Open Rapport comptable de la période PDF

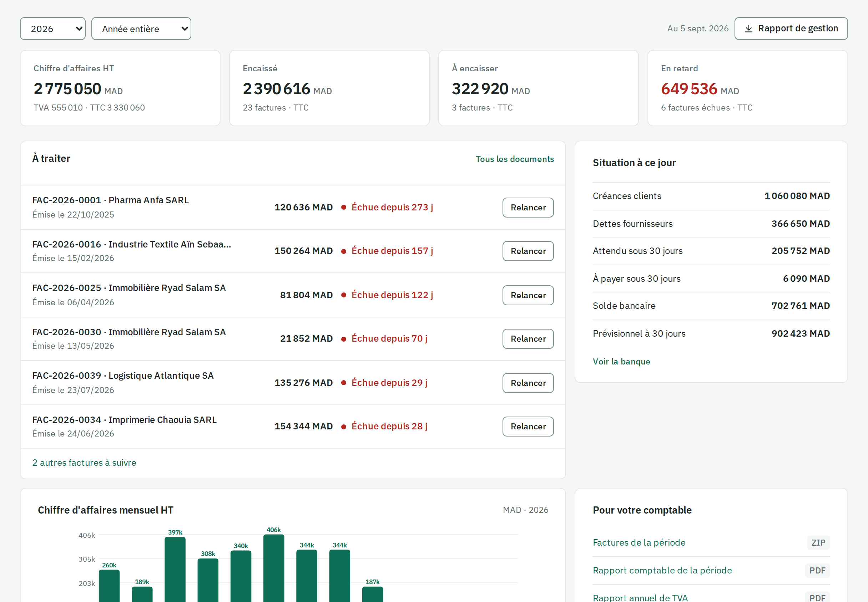[662, 571]
